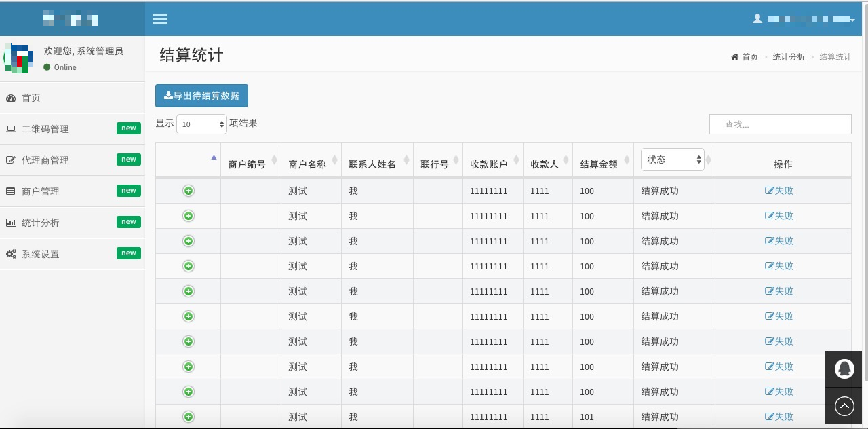This screenshot has height=429, width=868.
Task: Open 商户管理 in the sidebar
Action: [41, 191]
